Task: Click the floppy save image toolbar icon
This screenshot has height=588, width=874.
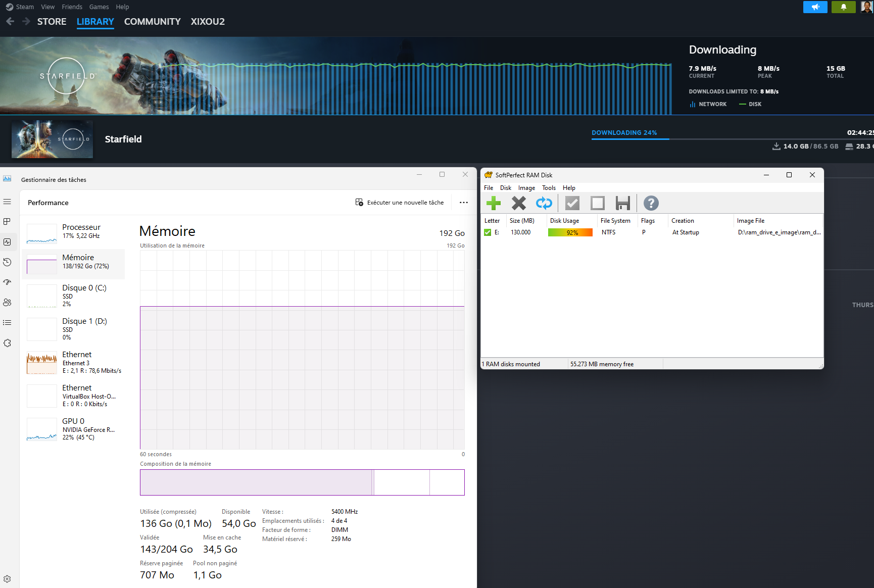Action: 622,203
